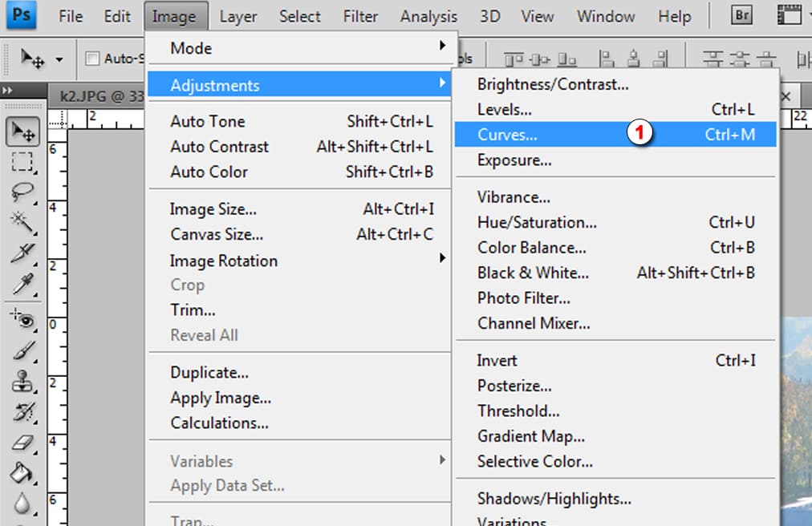Screen dimensions: 812x526
Task: Select the Clone Stamp tool
Action: coord(22,382)
